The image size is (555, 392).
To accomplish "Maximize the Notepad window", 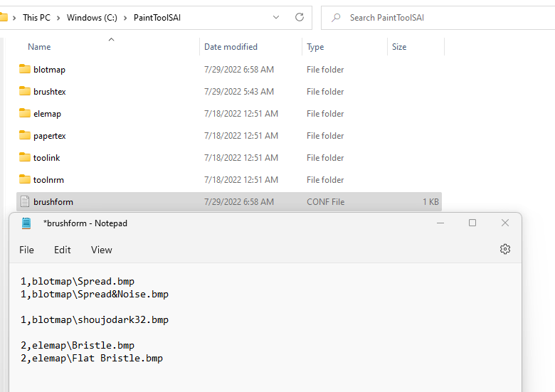I will point(472,223).
